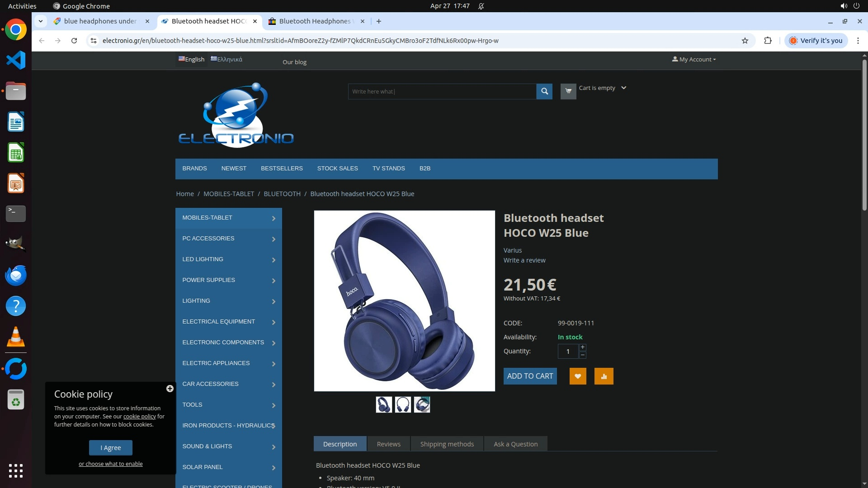Open Chrome extensions puzzle icon
868x488 pixels.
click(x=768, y=41)
